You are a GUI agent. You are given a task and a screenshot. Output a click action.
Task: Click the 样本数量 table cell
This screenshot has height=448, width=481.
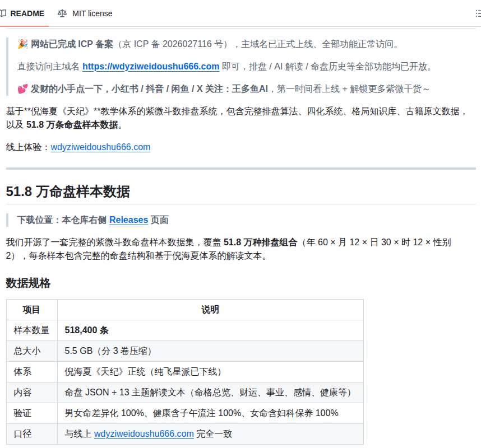(x=32, y=330)
